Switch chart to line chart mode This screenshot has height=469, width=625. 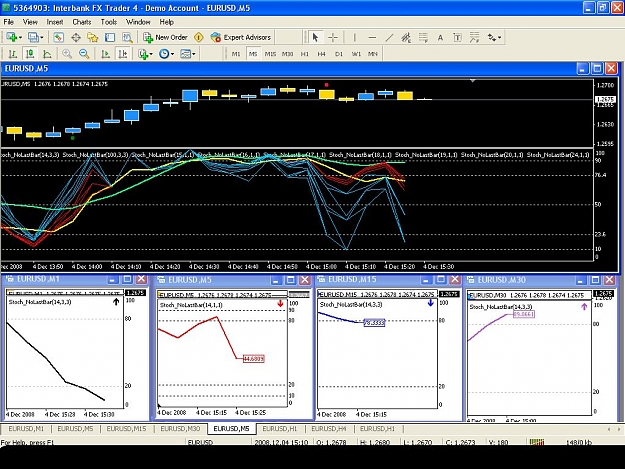[47, 53]
